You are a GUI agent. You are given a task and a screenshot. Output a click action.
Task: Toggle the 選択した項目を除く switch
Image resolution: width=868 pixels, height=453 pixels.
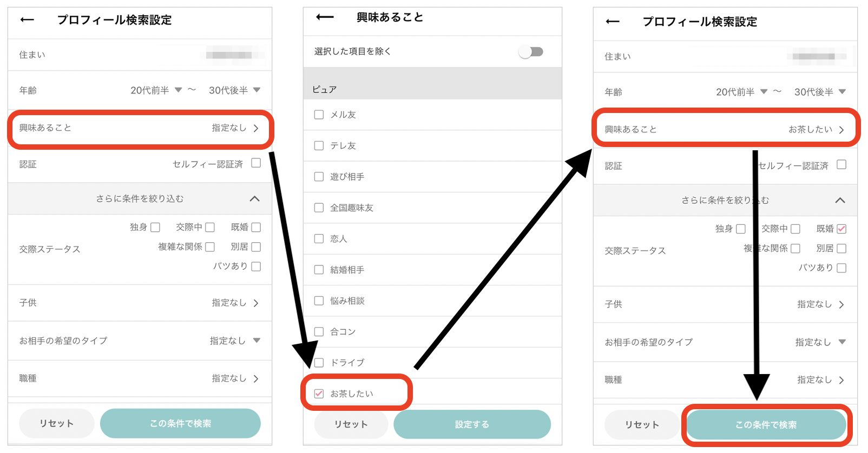coord(530,52)
